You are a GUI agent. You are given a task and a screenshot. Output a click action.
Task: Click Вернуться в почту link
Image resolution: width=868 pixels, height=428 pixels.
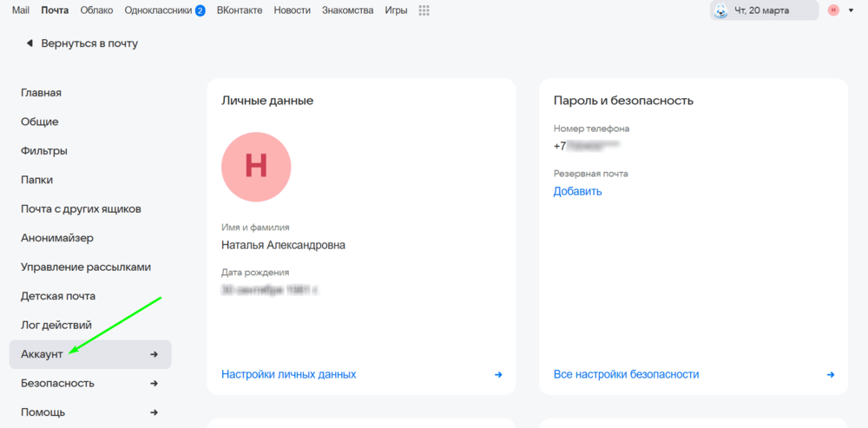click(89, 43)
